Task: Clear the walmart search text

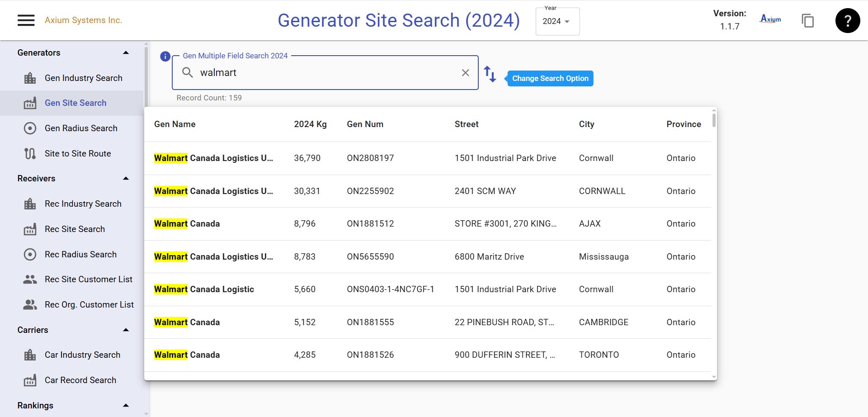Action: click(x=465, y=73)
